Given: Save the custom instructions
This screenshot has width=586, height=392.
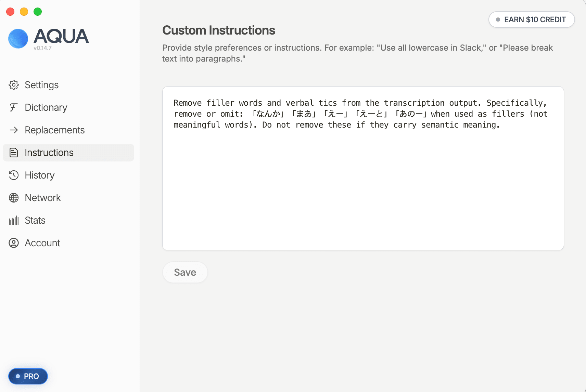Looking at the screenshot, I should click(x=185, y=272).
